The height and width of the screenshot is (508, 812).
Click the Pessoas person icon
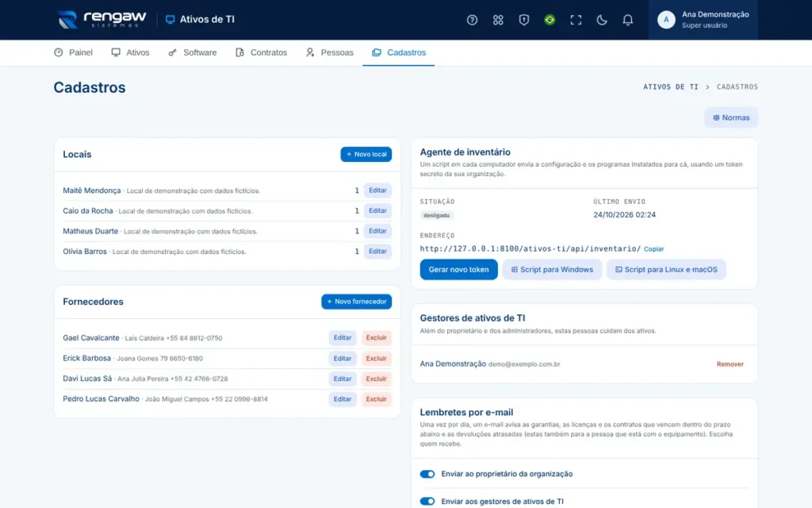click(310, 52)
